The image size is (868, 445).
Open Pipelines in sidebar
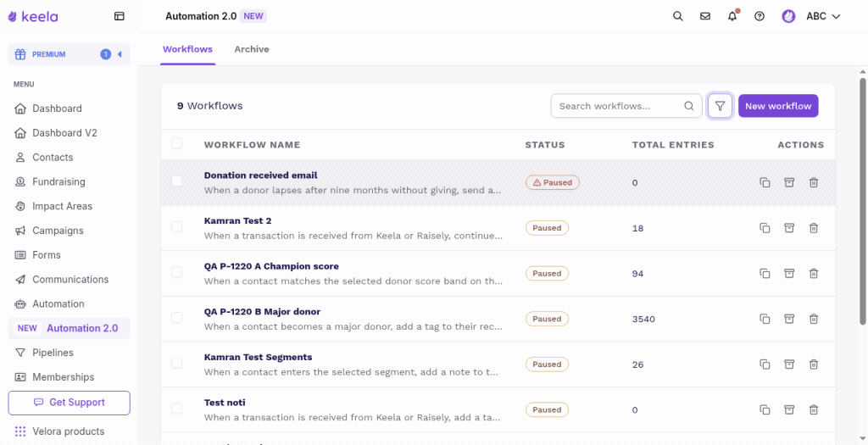click(x=53, y=353)
